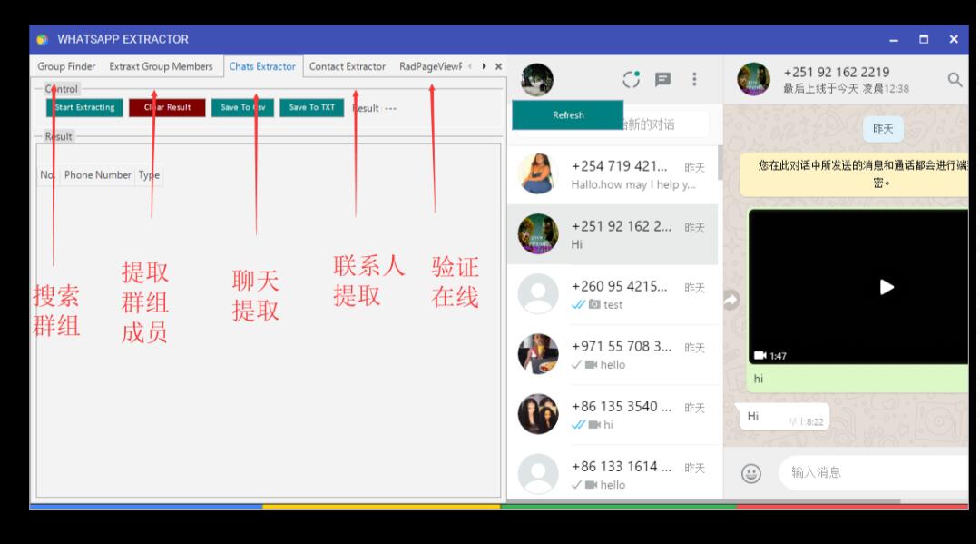This screenshot has height=544, width=980.
Task: Click your own profile avatar above Refresh
Action: (x=537, y=80)
